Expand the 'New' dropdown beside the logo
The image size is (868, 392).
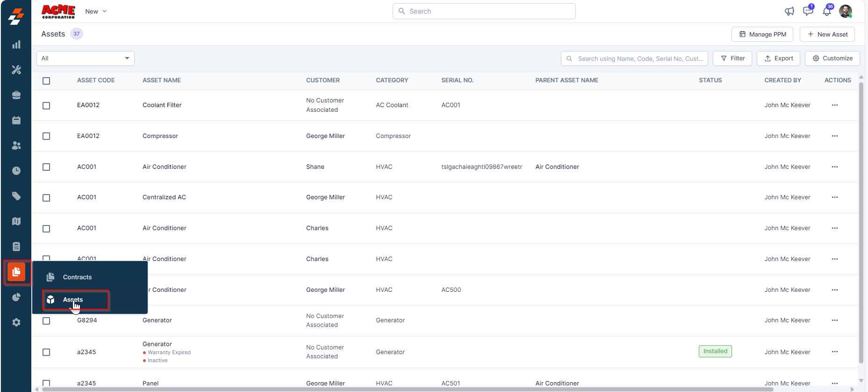click(x=96, y=11)
